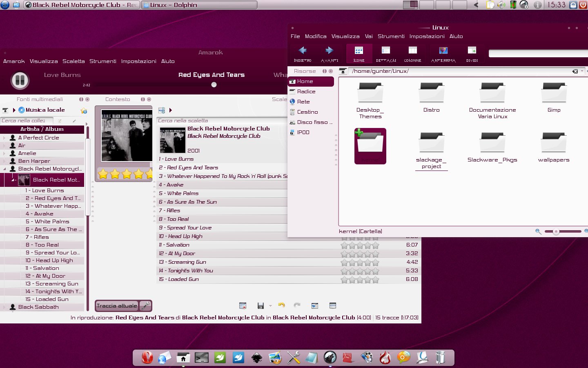
Task: Open the Scaletta menu in Amarok
Action: tap(73, 61)
